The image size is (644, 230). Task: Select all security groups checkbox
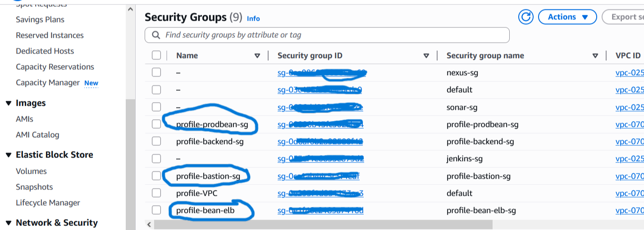[x=156, y=55]
